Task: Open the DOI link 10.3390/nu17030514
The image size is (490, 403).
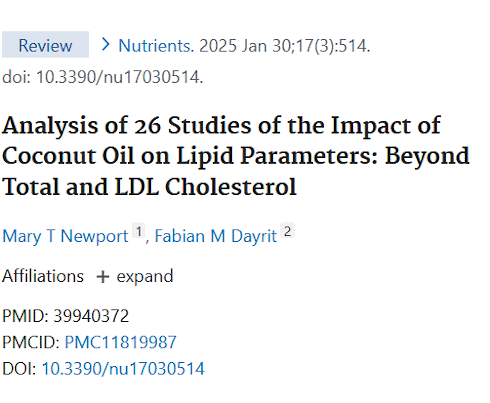Action: [x=123, y=369]
